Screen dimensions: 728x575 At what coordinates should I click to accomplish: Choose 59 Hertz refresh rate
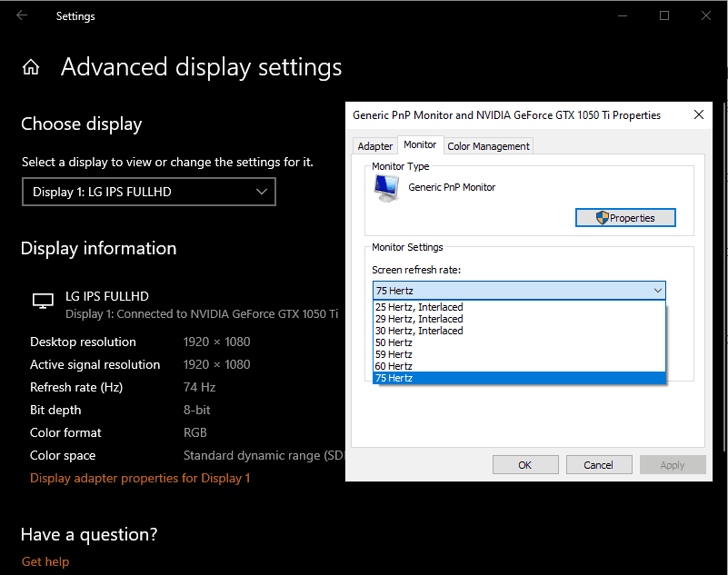pos(519,354)
